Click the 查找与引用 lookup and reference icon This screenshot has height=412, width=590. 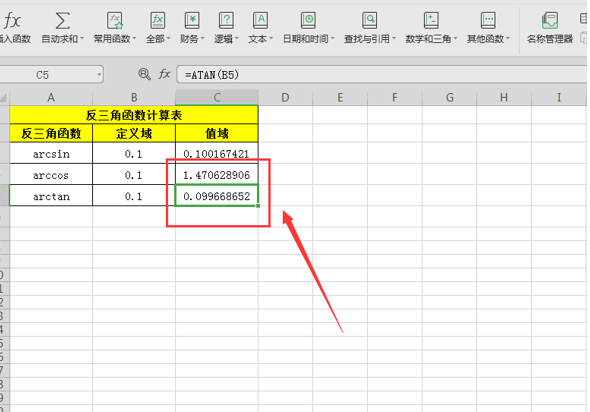370,20
